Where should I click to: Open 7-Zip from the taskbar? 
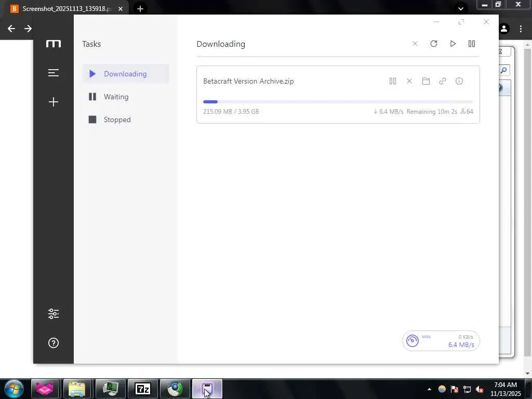[x=142, y=389]
